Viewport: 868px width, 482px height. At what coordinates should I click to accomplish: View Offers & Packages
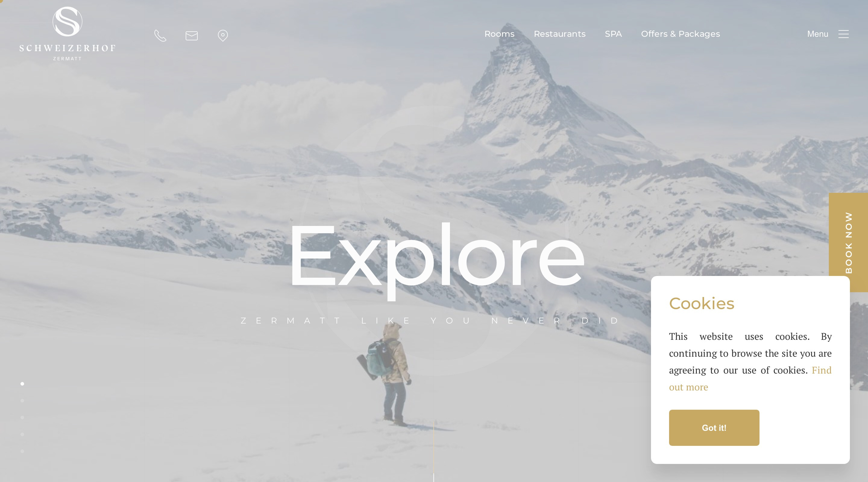pos(680,34)
